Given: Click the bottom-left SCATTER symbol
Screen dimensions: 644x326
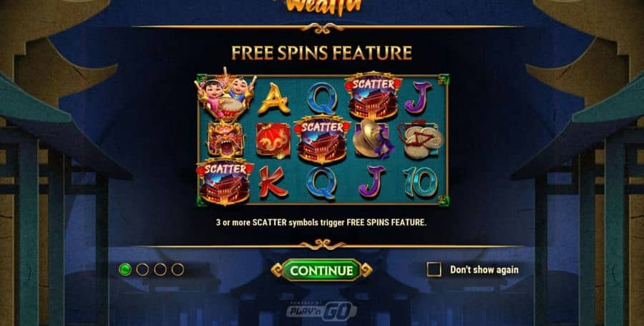Looking at the screenshot, I should click(x=225, y=181).
